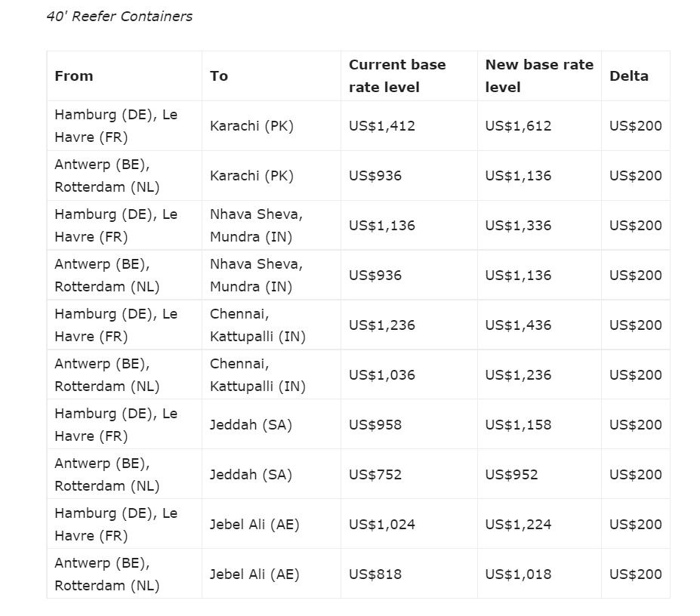Click the US$1,336 new rate cell

(x=518, y=226)
